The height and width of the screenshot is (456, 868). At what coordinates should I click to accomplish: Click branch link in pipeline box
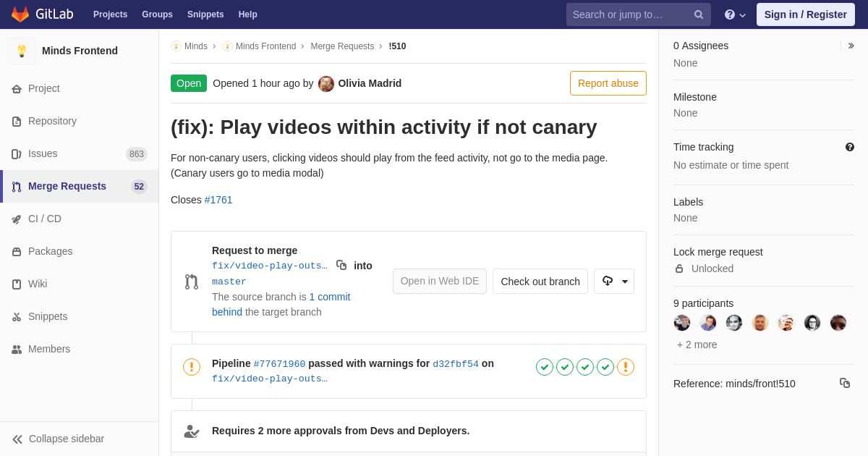click(270, 379)
